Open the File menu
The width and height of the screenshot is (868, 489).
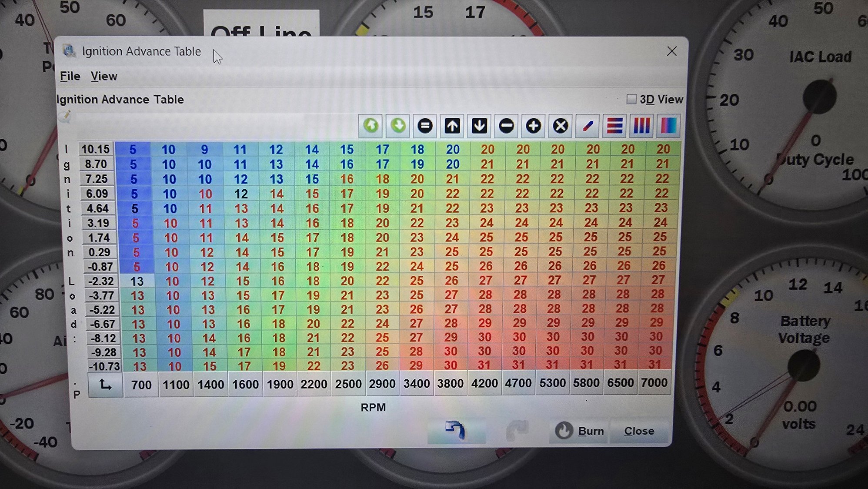point(70,76)
